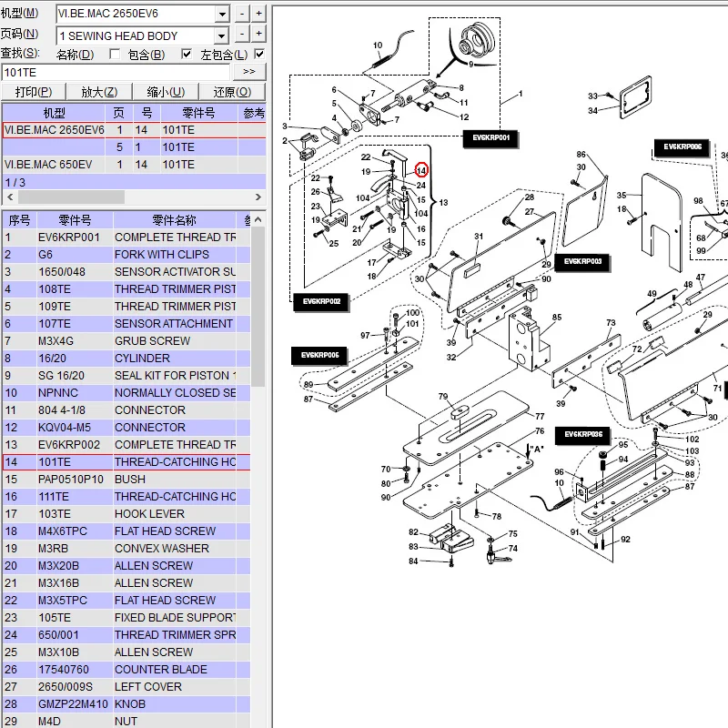The height and width of the screenshot is (728, 728).
Task: Select the M4X6TPC flat head screw row
Action: 126,531
